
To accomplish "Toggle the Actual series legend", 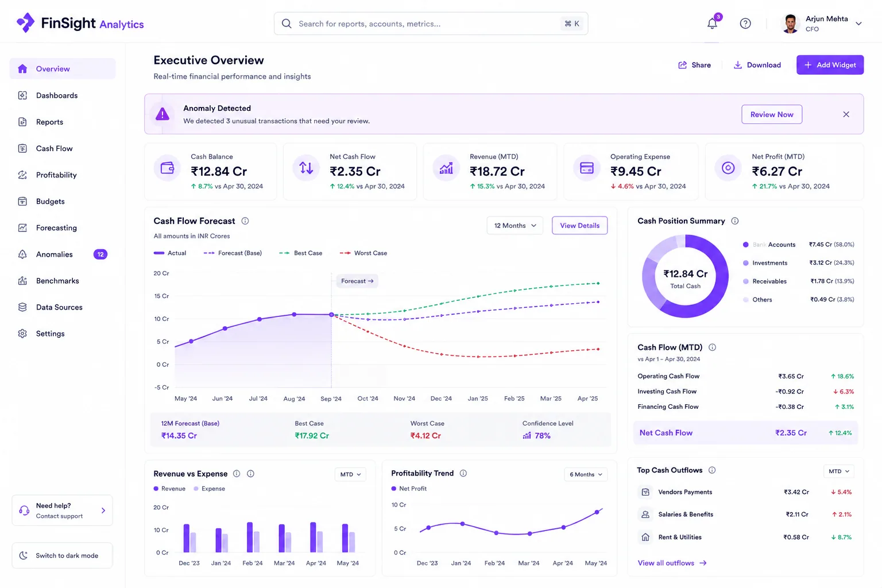I will click(170, 253).
